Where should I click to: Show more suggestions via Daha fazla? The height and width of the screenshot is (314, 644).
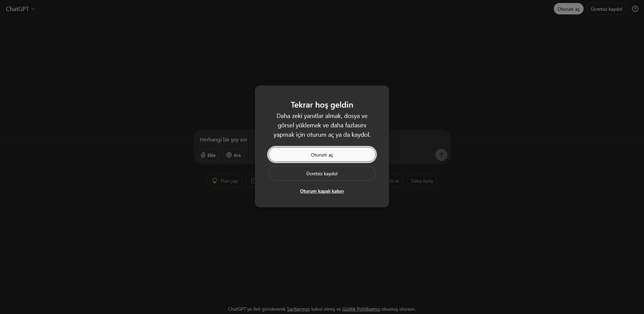click(x=422, y=181)
